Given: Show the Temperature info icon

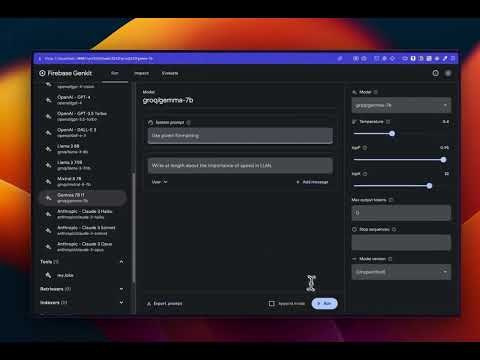Looking at the screenshot, I should [x=388, y=122].
